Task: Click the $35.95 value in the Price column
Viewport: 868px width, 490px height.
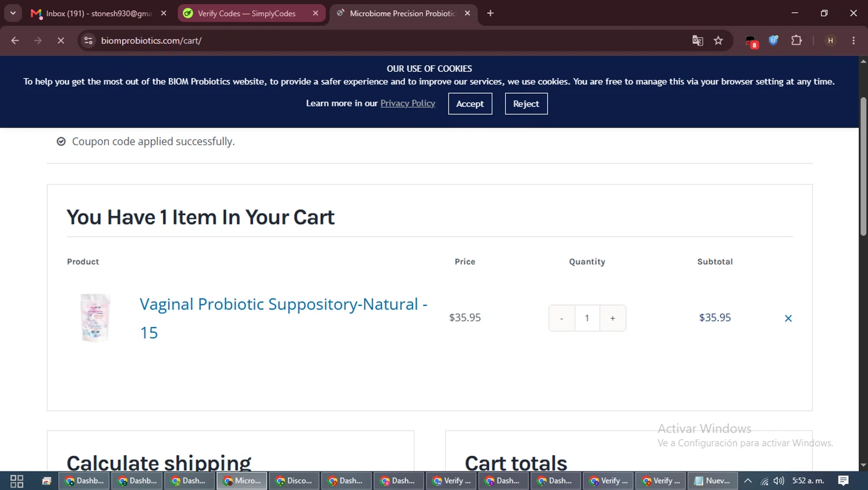Action: point(465,318)
